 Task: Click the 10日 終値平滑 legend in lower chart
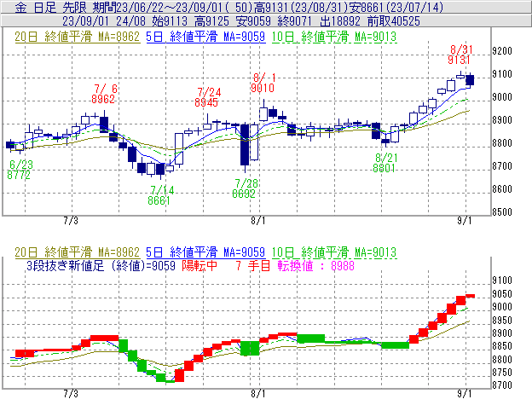pyautogui.click(x=334, y=252)
